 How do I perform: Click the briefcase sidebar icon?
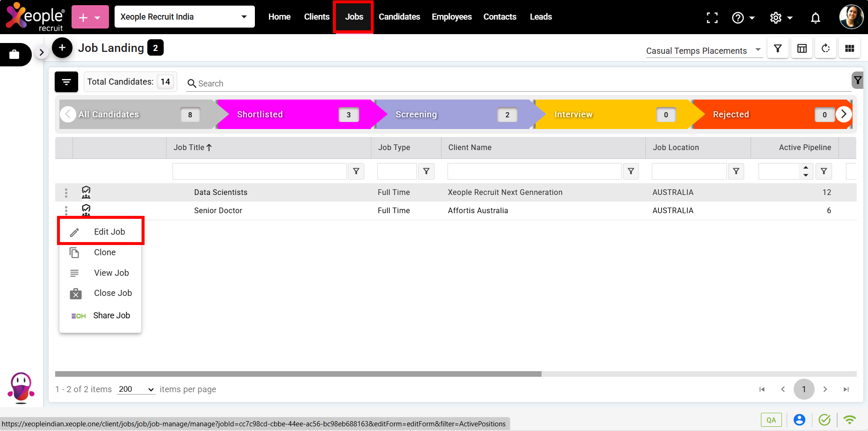[14, 55]
